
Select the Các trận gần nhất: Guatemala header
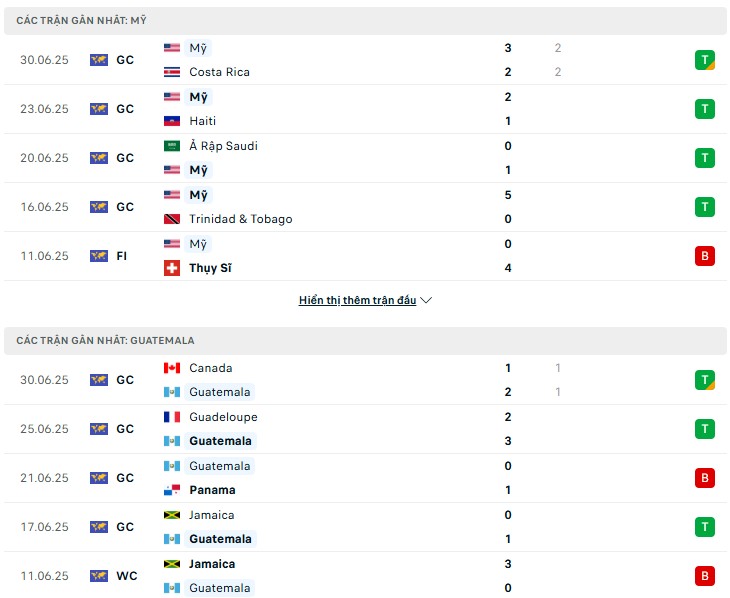365,340
